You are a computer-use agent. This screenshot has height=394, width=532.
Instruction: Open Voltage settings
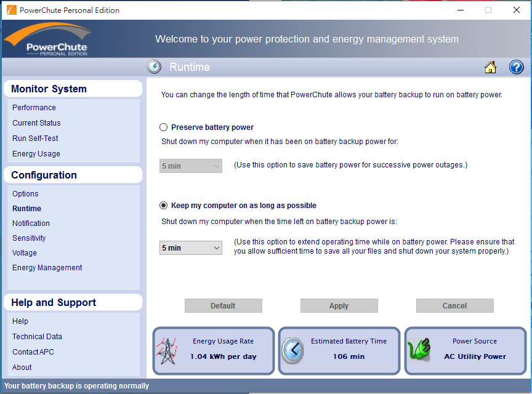click(x=25, y=253)
